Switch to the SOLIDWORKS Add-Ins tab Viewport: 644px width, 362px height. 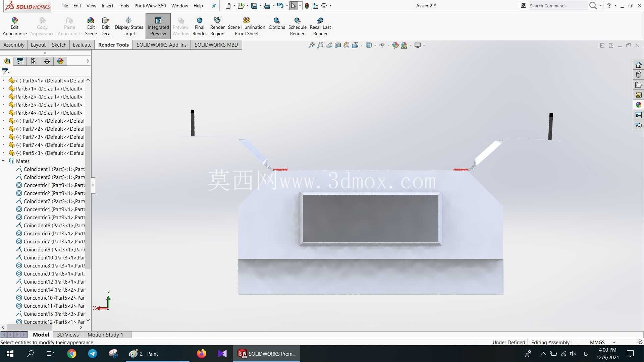161,45
